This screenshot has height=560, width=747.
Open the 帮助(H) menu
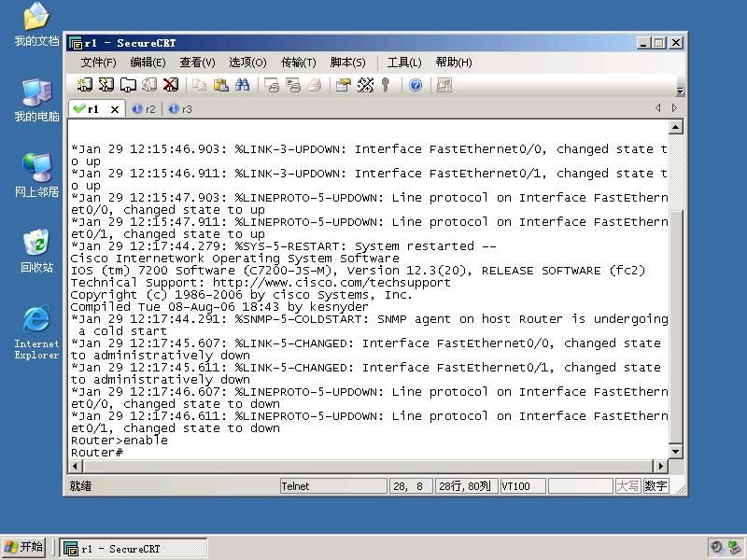click(454, 63)
